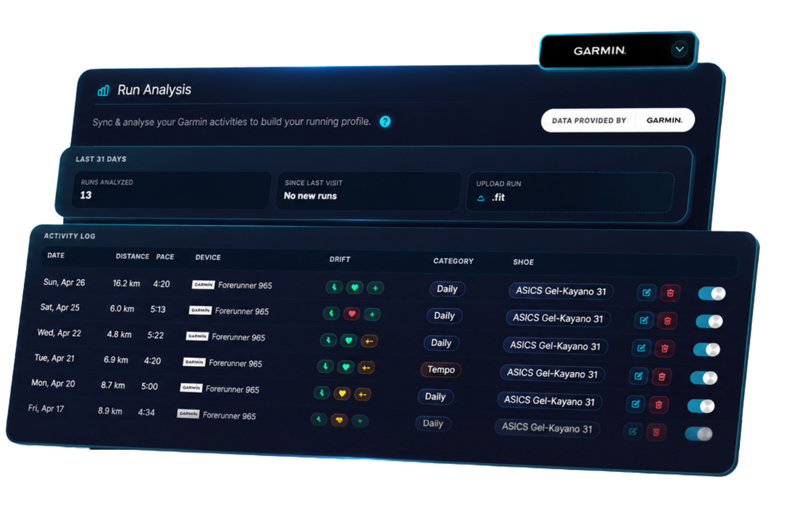Edit the Fri, Apr 17 run

633,432
